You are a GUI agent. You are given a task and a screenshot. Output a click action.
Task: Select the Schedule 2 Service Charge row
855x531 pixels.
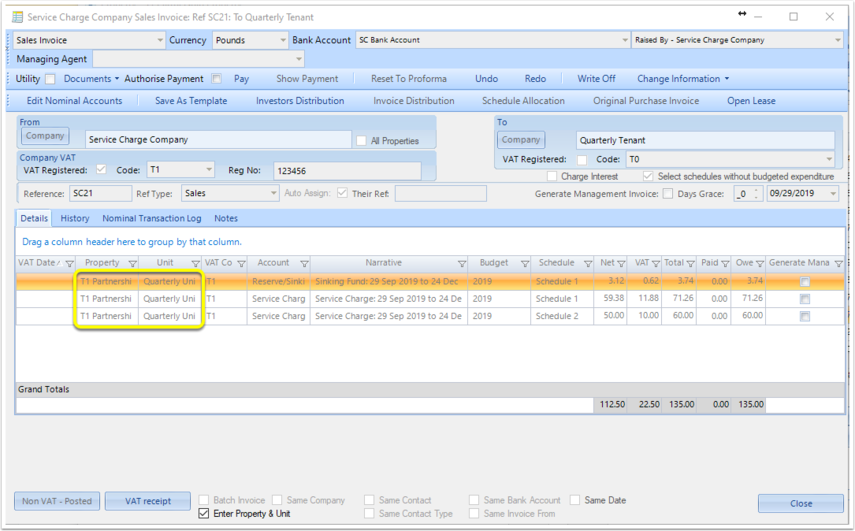(430, 316)
